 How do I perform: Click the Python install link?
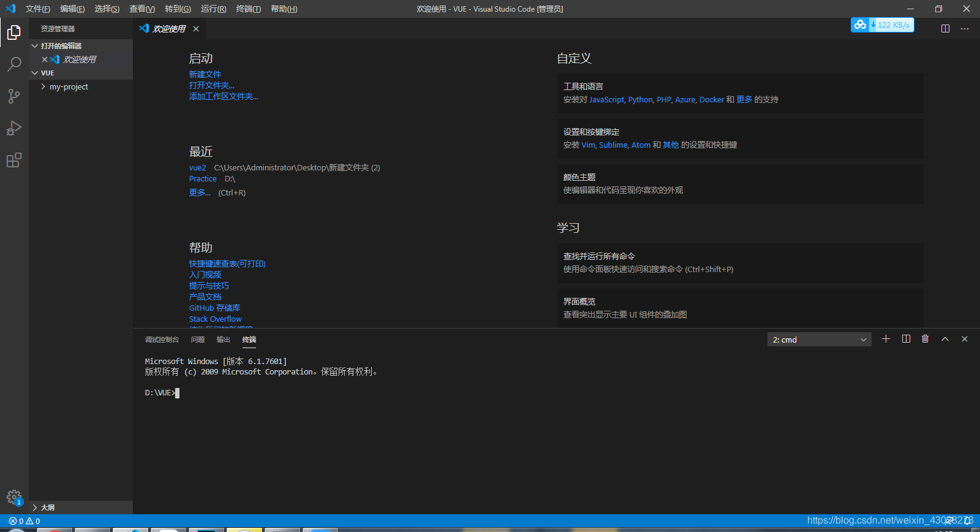(640, 100)
